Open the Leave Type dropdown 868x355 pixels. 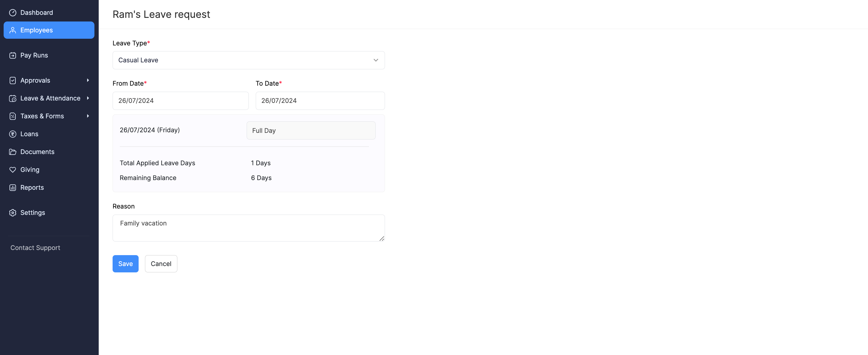click(x=248, y=60)
